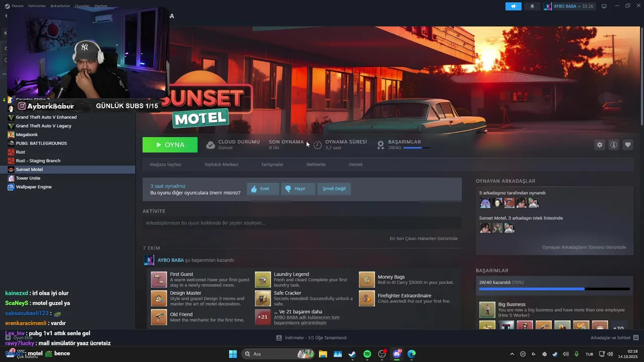Screen dimensions: 644x362
Task: Toggle the favorite heart icon
Action: [x=628, y=145]
